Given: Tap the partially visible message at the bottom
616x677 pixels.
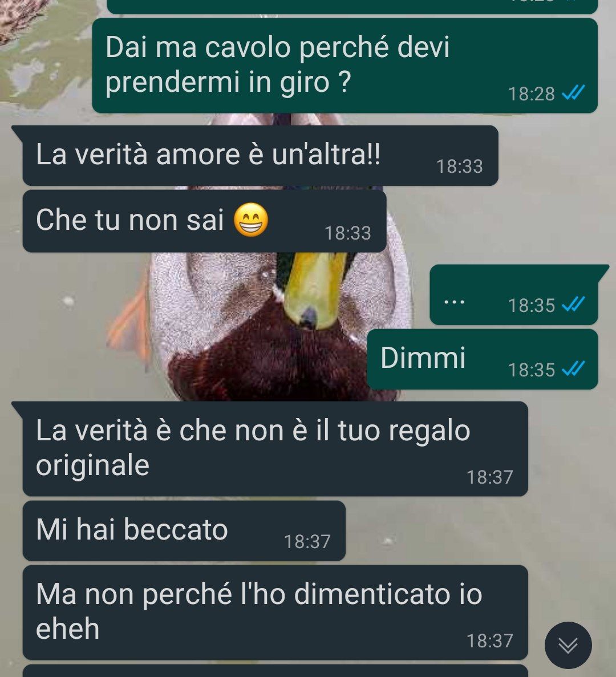Looking at the screenshot, I should [275, 671].
